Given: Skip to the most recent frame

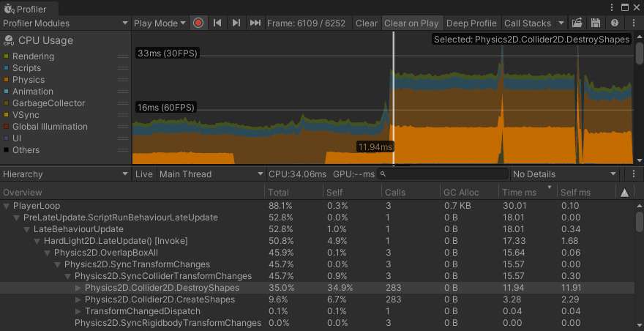Looking at the screenshot, I should tap(255, 23).
